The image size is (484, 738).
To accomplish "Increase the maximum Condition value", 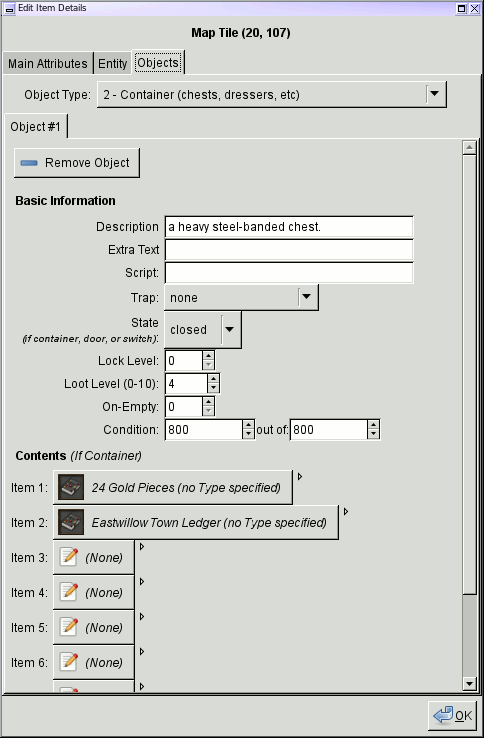I will (x=373, y=425).
